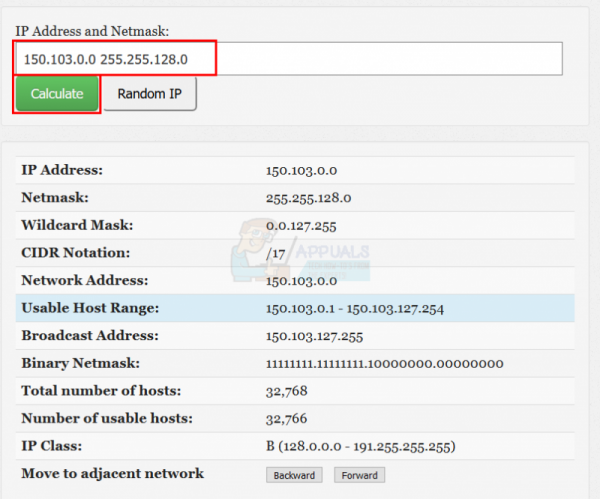600x499 pixels.
Task: Click the Backward adjacent network button
Action: click(294, 475)
